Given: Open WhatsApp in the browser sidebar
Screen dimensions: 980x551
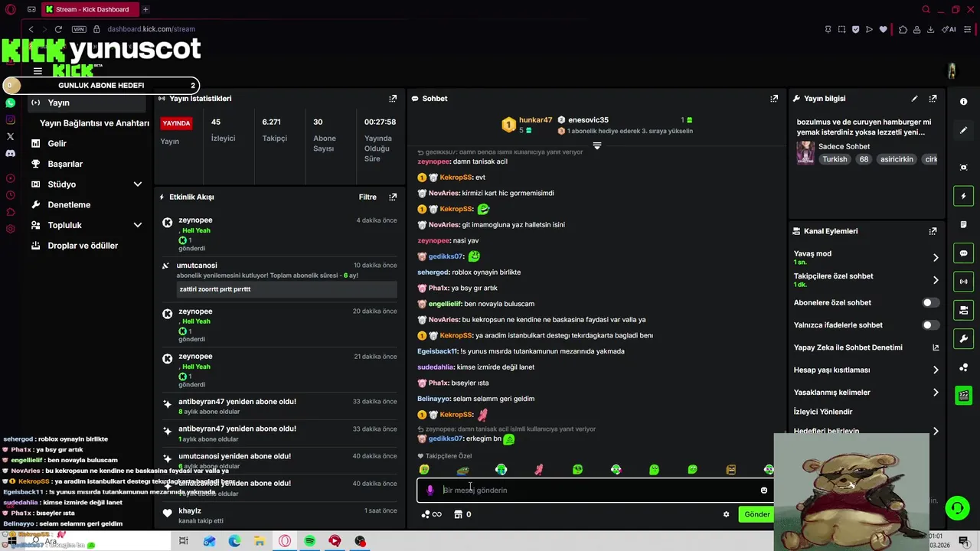Looking at the screenshot, I should click(10, 103).
